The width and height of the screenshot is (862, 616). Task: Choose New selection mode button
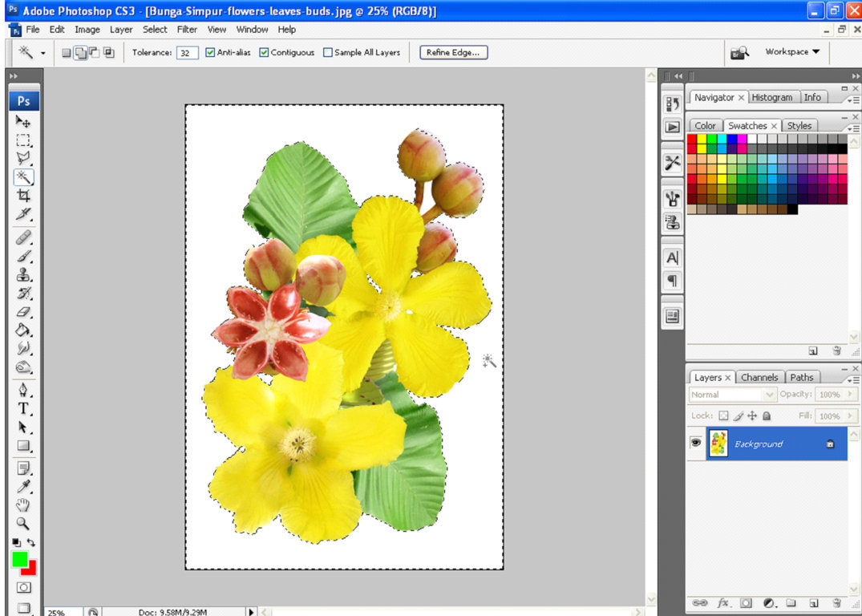[x=66, y=53]
